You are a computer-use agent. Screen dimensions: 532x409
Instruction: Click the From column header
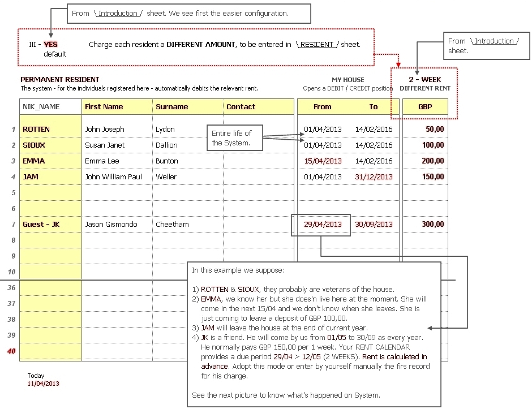pyautogui.click(x=323, y=107)
